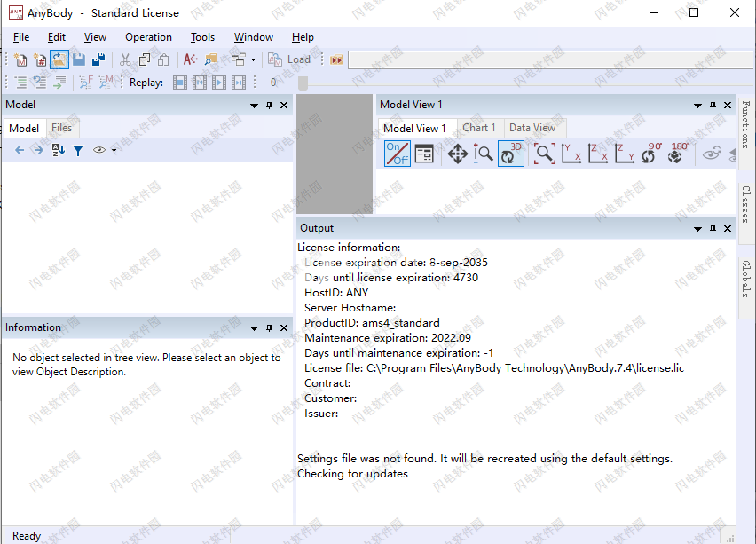Image resolution: width=756 pixels, height=544 pixels.
Task: Save the current file
Action: tap(79, 59)
